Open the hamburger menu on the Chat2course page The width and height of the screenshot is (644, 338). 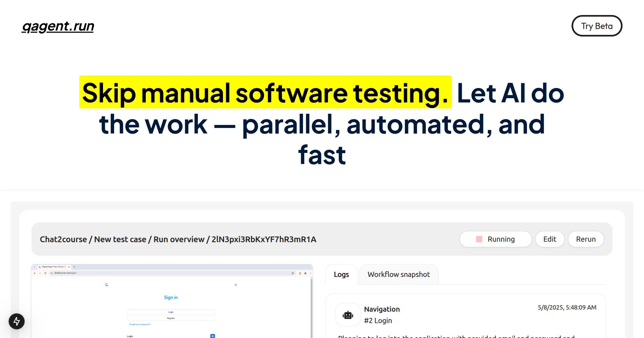pos(236,285)
